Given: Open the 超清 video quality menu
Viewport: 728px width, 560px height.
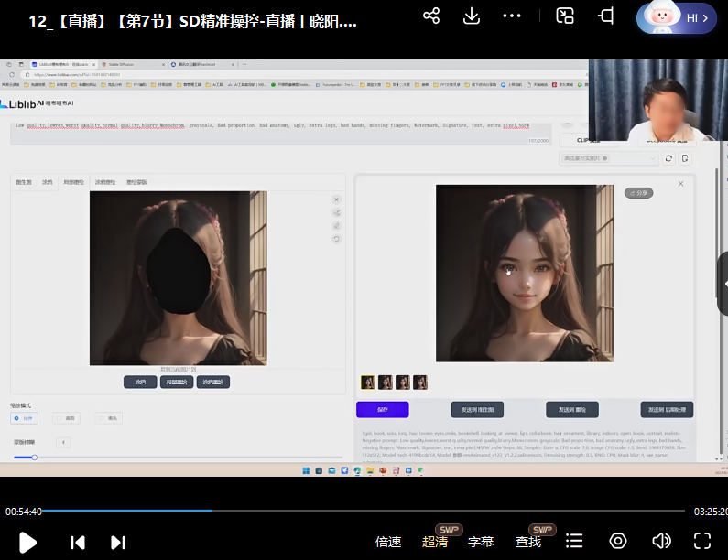Looking at the screenshot, I should tap(435, 542).
